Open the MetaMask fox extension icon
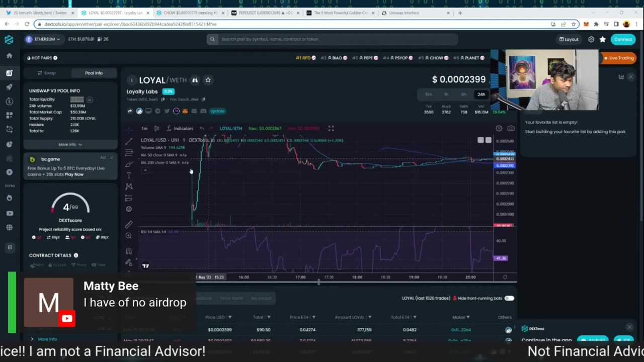Image resolution: width=644 pixels, height=362 pixels. coord(586,24)
